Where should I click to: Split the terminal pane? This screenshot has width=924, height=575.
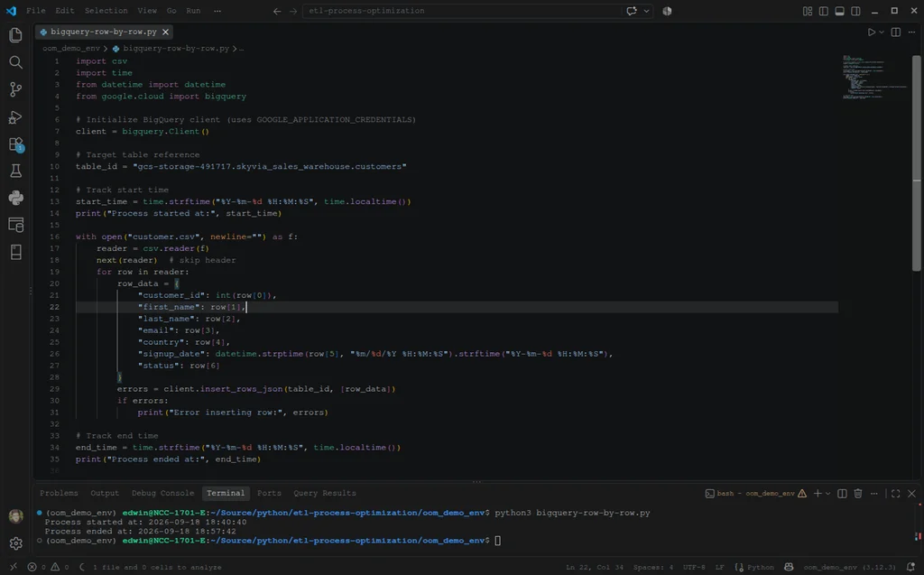[842, 494]
